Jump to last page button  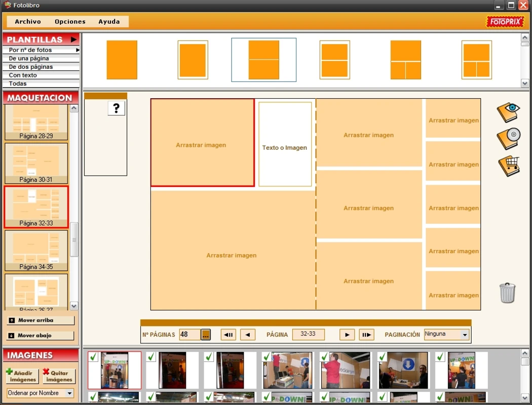tap(366, 335)
